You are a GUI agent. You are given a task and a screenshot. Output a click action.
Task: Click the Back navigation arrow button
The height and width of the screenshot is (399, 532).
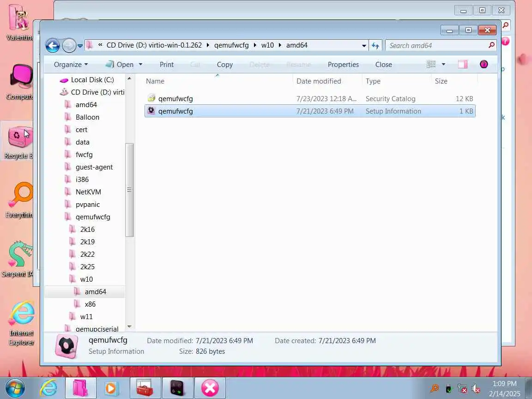53,45
